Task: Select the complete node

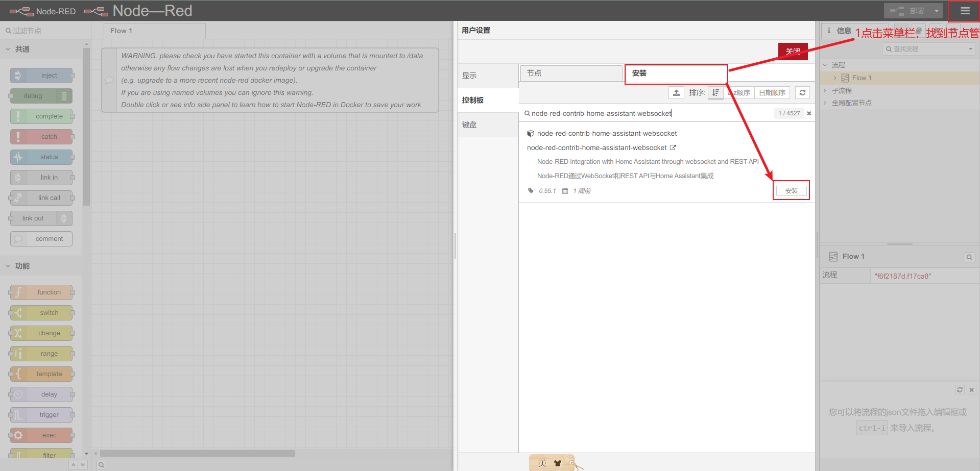Action: click(42, 116)
